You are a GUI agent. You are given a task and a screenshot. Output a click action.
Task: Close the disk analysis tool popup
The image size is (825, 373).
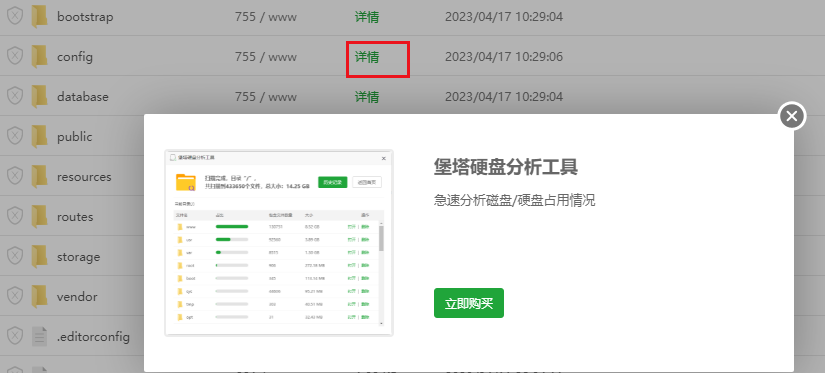pos(792,116)
